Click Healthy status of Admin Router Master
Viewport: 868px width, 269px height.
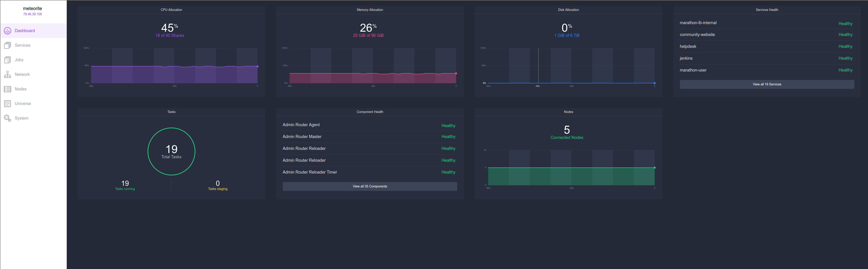click(448, 136)
